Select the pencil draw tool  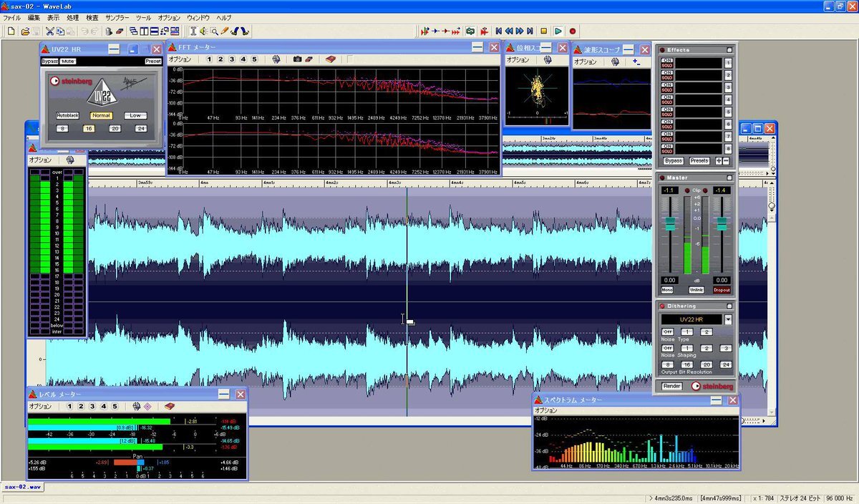tap(225, 31)
